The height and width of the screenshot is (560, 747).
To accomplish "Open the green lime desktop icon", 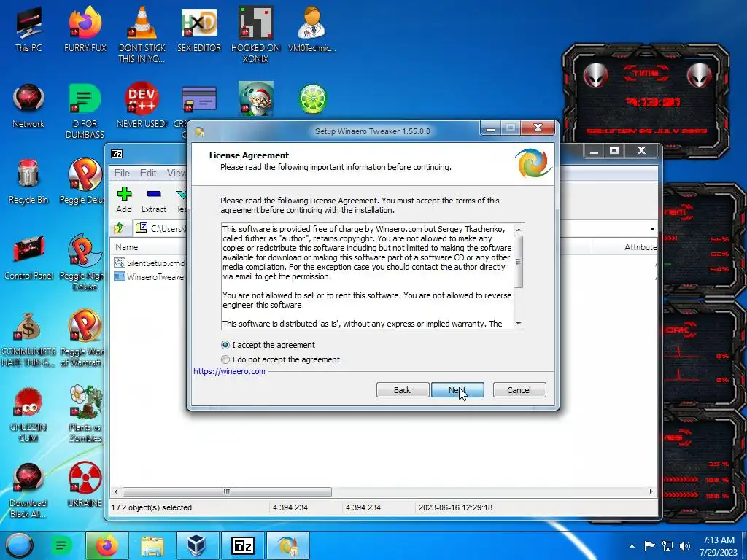I will pos(312,99).
